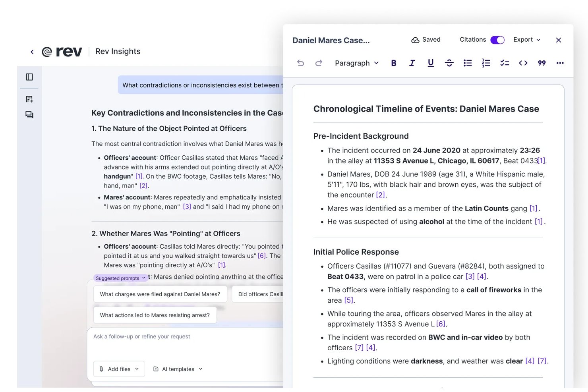Underline the selected text
The image size is (588, 392).
[x=431, y=63]
